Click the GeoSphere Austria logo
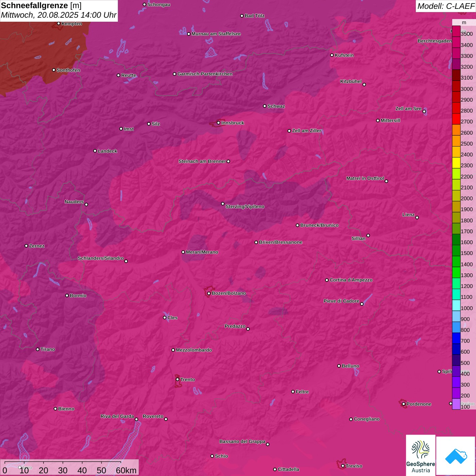Viewport: 476px width, 476px height. coord(421,455)
